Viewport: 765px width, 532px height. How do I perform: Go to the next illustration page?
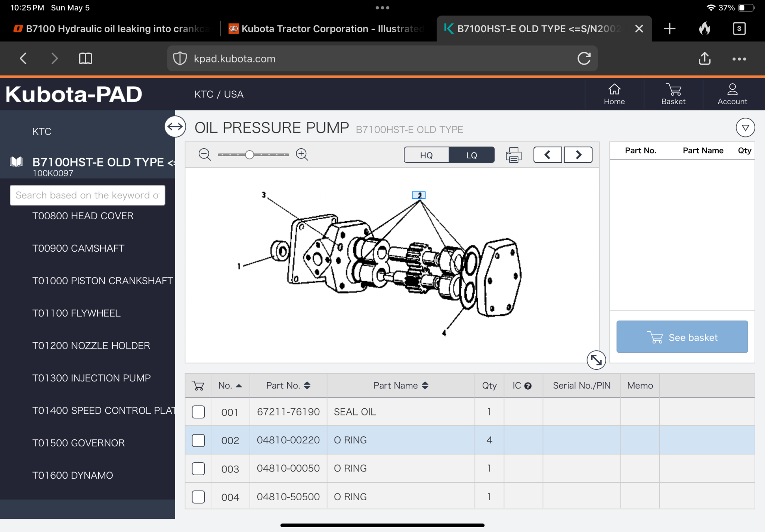click(578, 155)
